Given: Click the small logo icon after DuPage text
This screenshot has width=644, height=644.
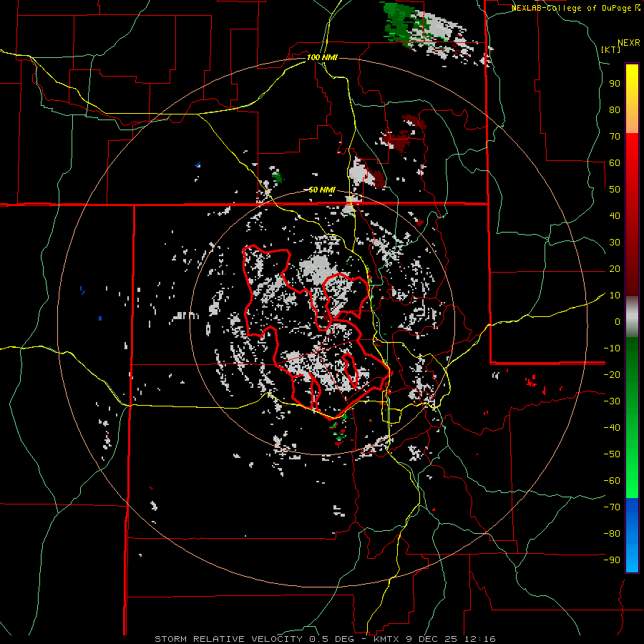Looking at the screenshot, I should pyautogui.click(x=638, y=8).
